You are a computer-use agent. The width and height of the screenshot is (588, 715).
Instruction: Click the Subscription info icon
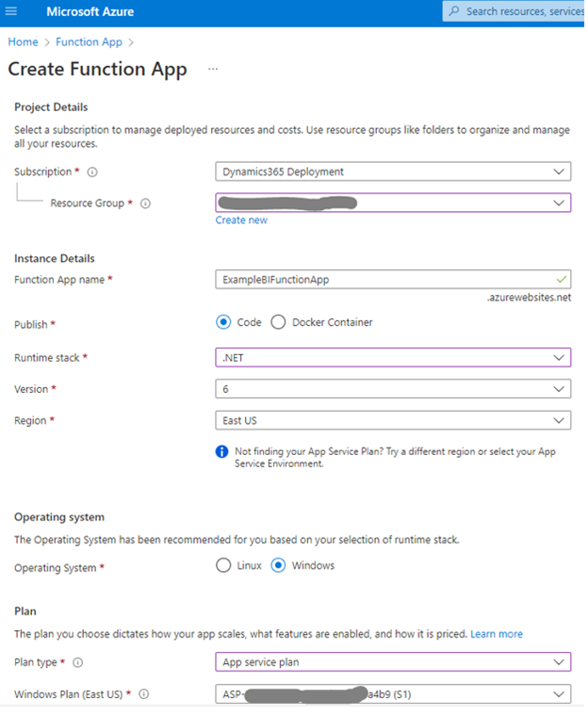point(92,172)
